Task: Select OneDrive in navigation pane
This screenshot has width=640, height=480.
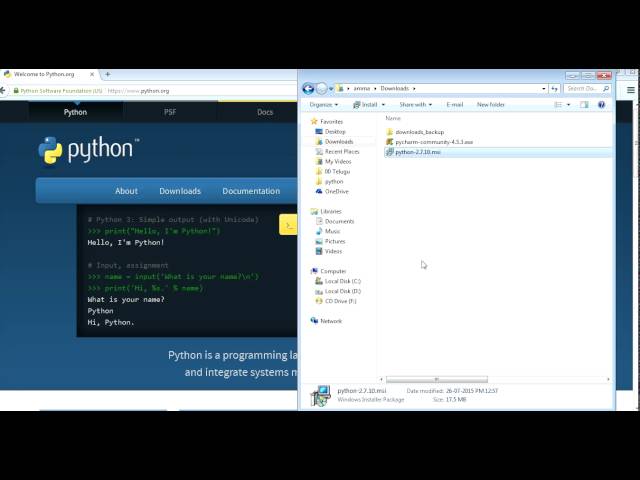Action: point(332,191)
